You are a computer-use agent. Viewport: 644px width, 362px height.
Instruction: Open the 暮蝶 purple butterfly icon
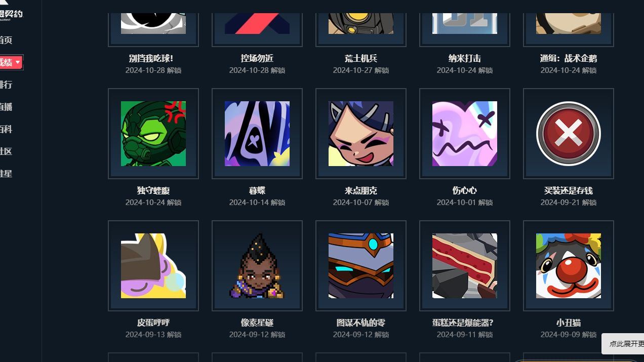pyautogui.click(x=257, y=134)
